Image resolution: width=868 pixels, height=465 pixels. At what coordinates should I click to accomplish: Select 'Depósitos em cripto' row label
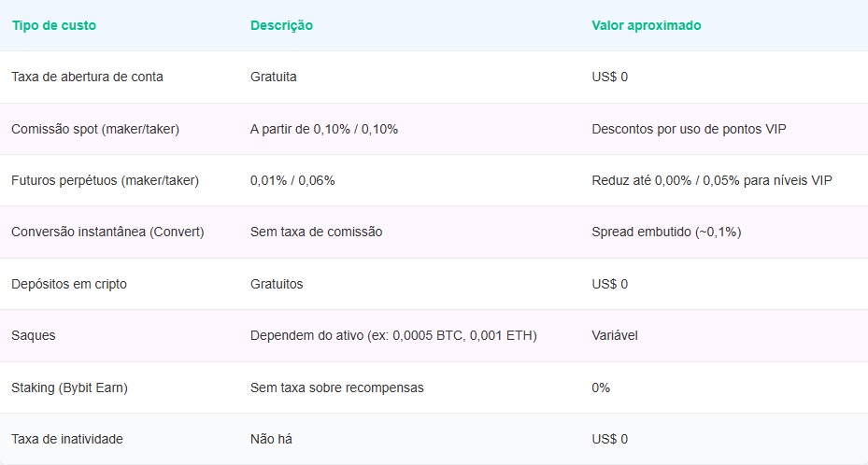pos(68,284)
